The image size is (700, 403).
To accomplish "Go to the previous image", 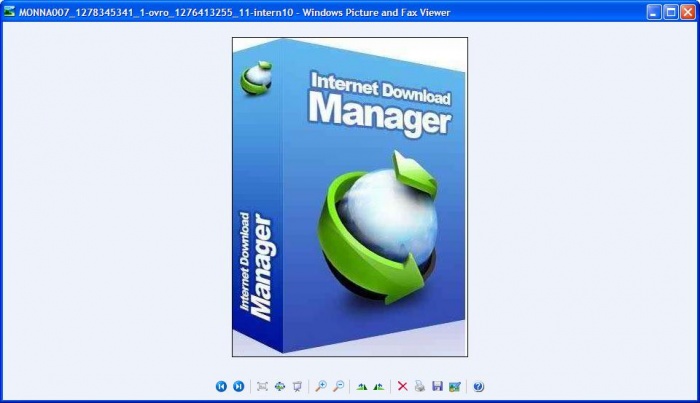I will click(221, 386).
